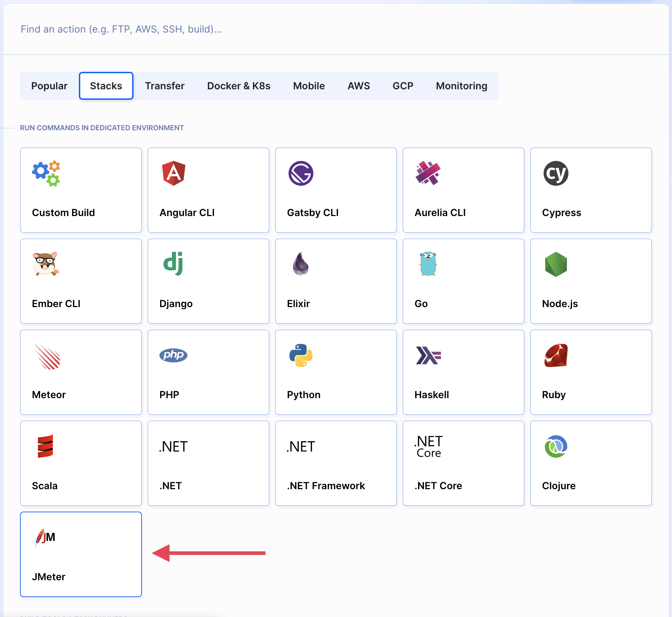The width and height of the screenshot is (672, 617).
Task: Choose the .NET Core logo
Action: pyautogui.click(x=428, y=446)
